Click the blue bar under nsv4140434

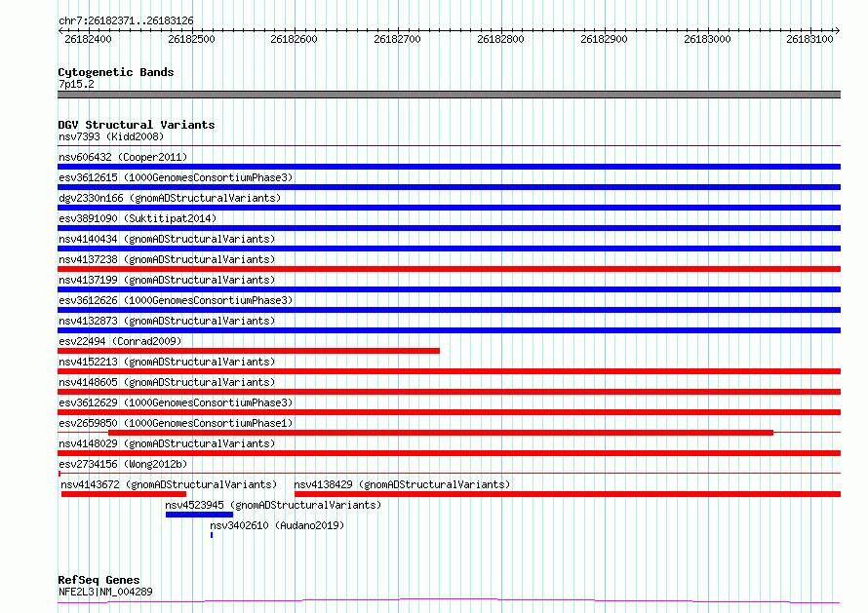449,249
